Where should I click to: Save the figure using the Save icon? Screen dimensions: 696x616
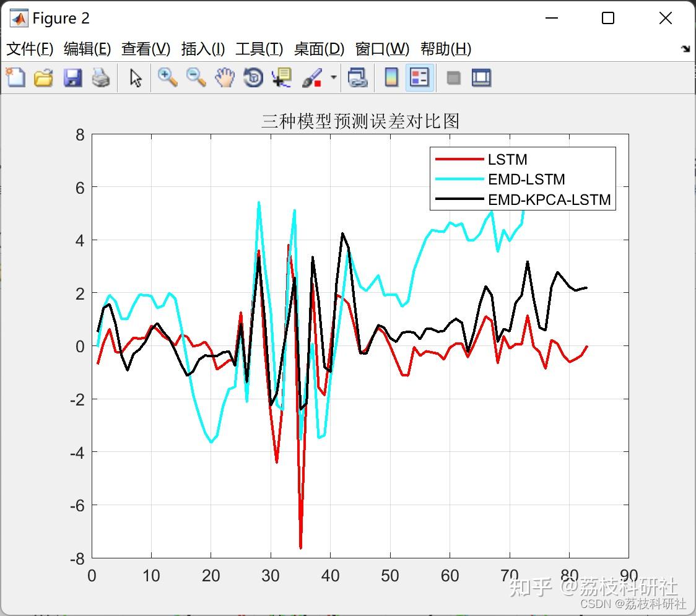[72, 77]
